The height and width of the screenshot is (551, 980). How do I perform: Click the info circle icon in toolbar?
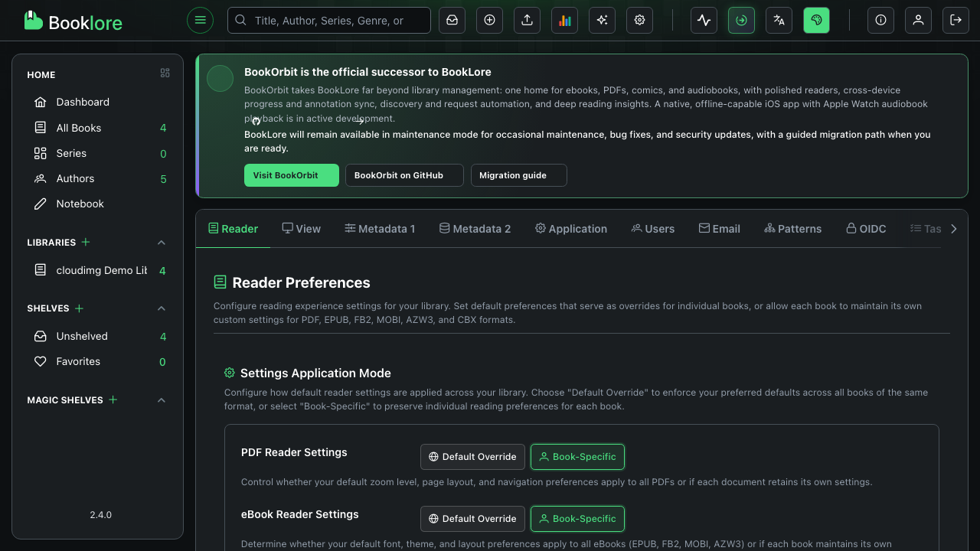tap(880, 20)
